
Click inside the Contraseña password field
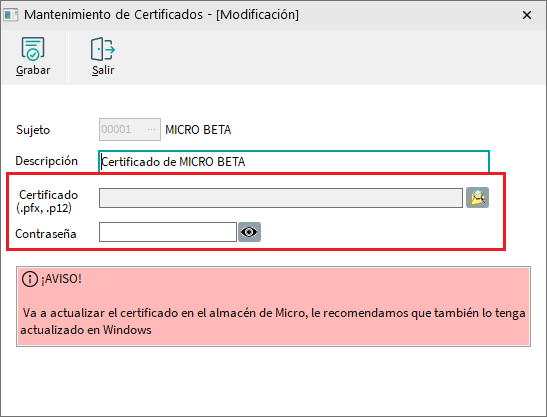168,232
